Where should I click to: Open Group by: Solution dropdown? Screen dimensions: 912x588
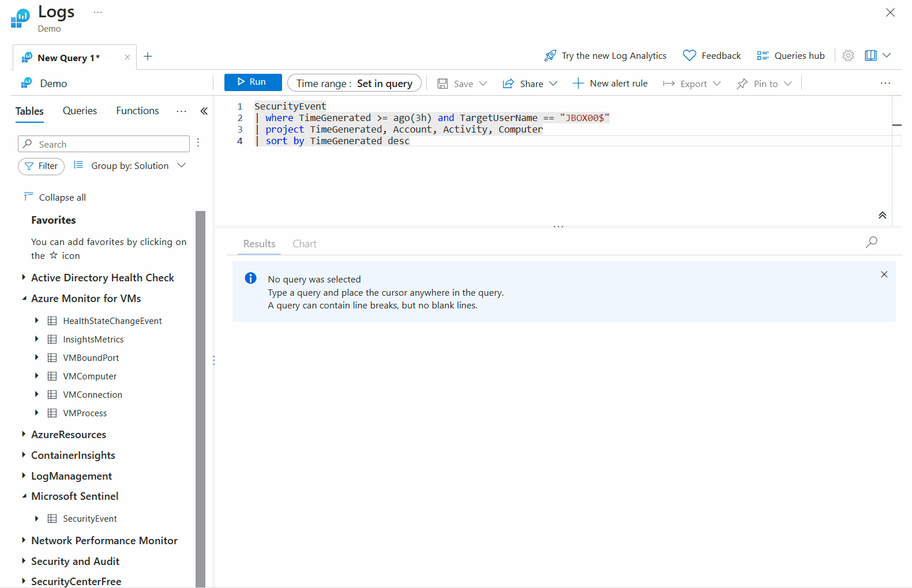click(x=130, y=166)
